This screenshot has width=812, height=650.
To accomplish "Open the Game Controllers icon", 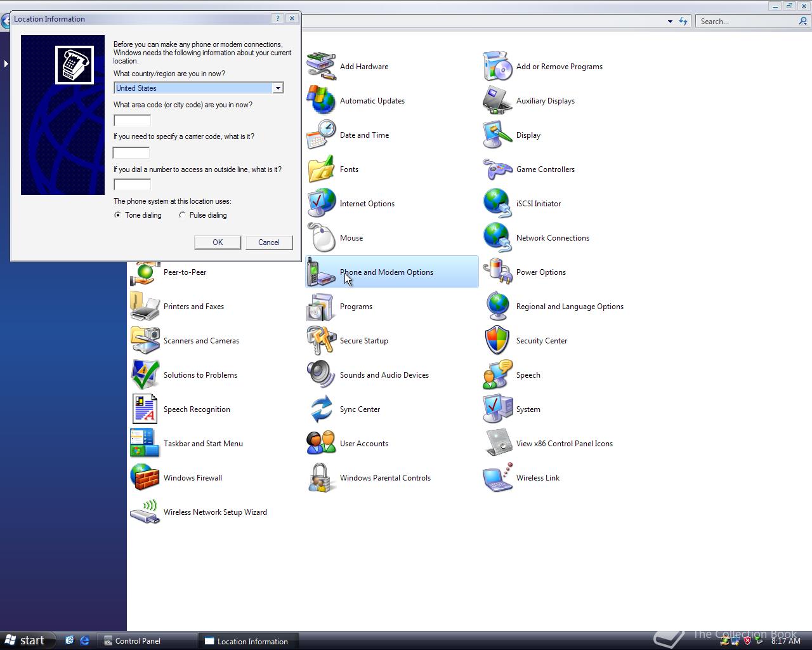I will [497, 169].
